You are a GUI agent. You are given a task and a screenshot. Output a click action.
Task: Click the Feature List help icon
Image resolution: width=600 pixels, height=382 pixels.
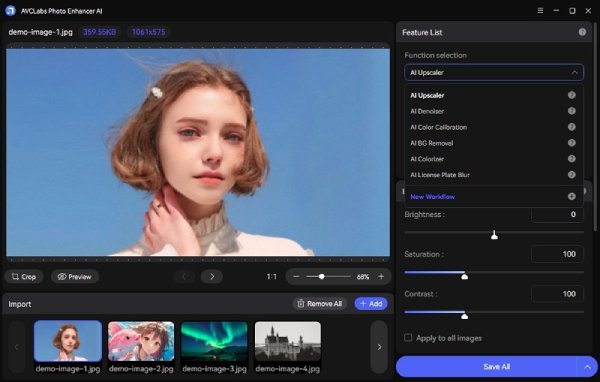(x=582, y=32)
